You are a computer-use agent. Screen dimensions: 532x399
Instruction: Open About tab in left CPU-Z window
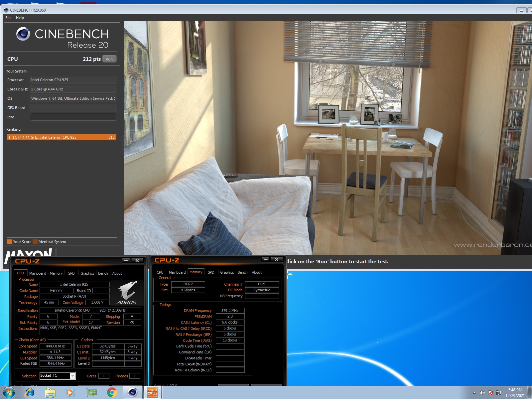[x=117, y=273]
